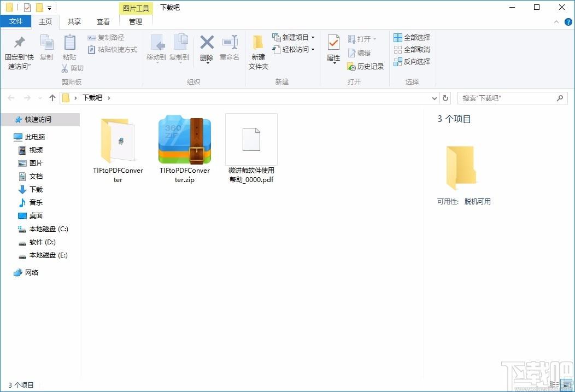
Task: Open 本地磁盘 (C:) drive
Action: pyautogui.click(x=43, y=229)
